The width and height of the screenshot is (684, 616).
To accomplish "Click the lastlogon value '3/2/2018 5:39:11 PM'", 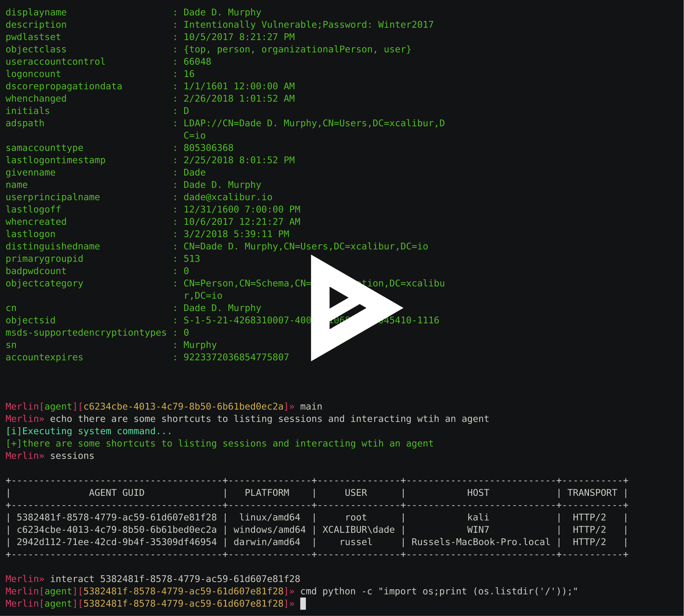I will (236, 234).
